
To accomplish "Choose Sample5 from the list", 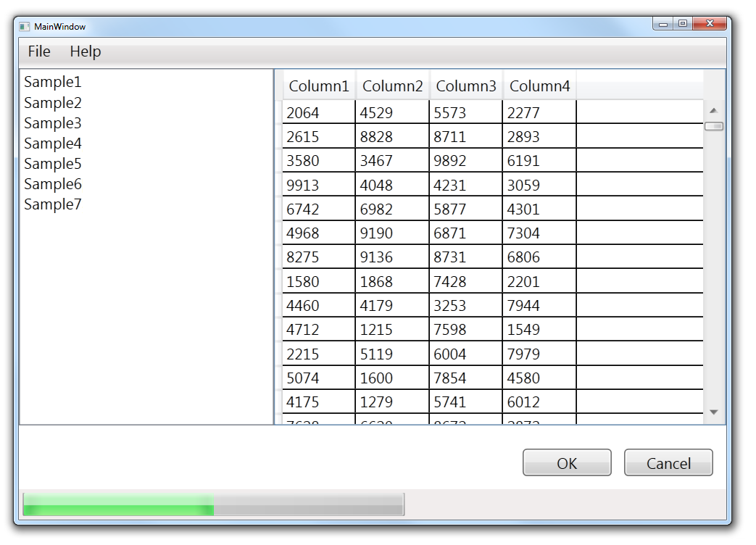I will 53,163.
